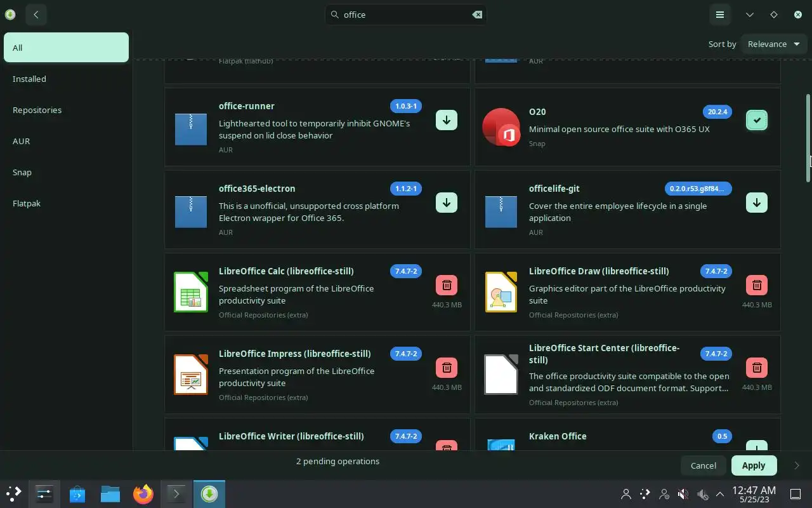Cancel the pending operations
The image size is (812, 508).
pyautogui.click(x=704, y=465)
